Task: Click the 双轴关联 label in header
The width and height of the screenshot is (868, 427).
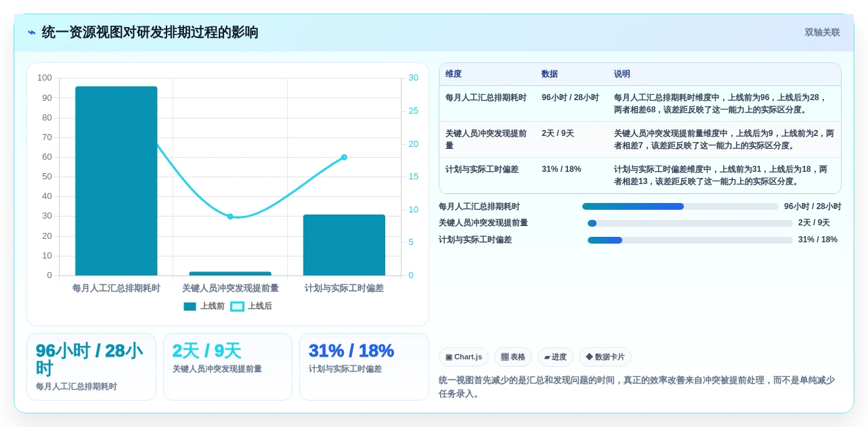Action: point(822,32)
